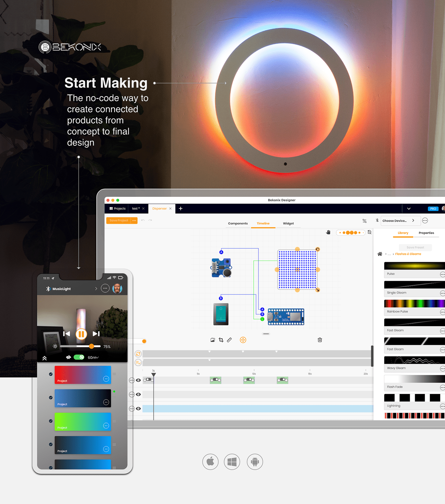Image resolution: width=445 pixels, height=504 pixels.
Task: Click the Save Project button
Action: coord(119,220)
